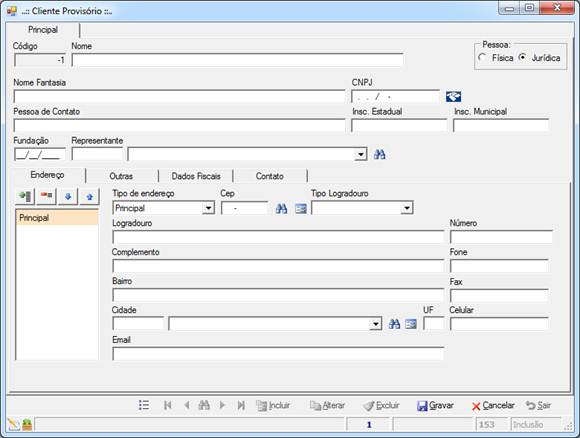This screenshot has height=438, width=580.
Task: Go to next record in navigation bar
Action: (x=222, y=405)
